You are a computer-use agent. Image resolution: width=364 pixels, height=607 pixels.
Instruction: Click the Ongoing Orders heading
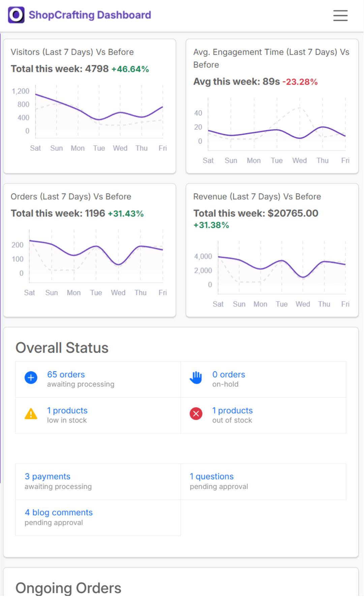(68, 588)
